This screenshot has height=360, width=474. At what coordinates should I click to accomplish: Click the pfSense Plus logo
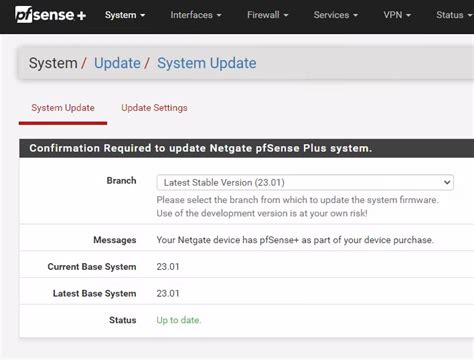[x=51, y=15]
